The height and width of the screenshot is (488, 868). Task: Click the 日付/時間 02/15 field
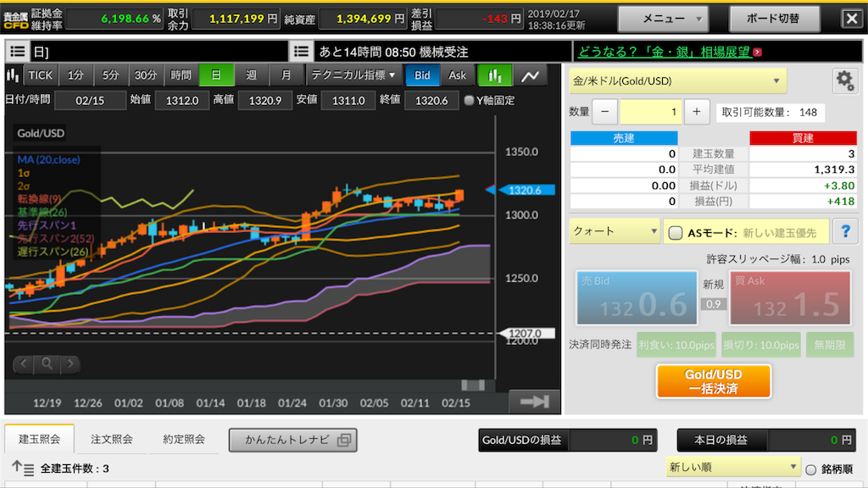click(90, 101)
